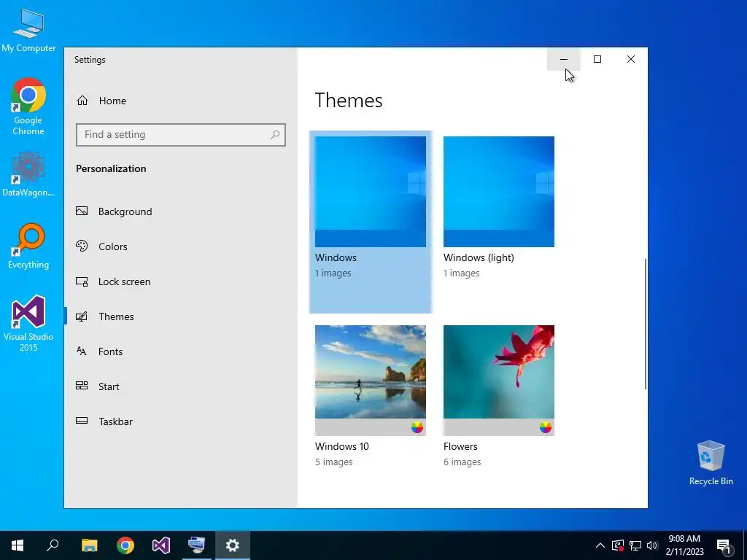The width and height of the screenshot is (747, 560).
Task: Click the '6 images' text under Flowers
Action: coord(462,462)
